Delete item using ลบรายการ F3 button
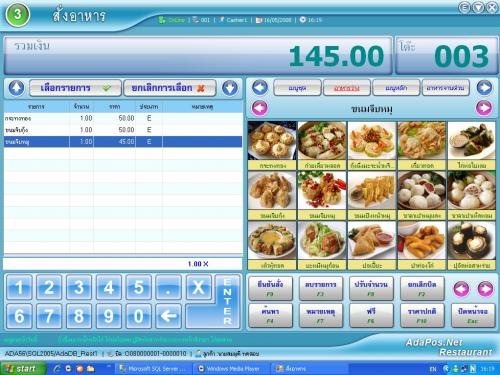Image resolution: width=500 pixels, height=375 pixels. coord(321,288)
